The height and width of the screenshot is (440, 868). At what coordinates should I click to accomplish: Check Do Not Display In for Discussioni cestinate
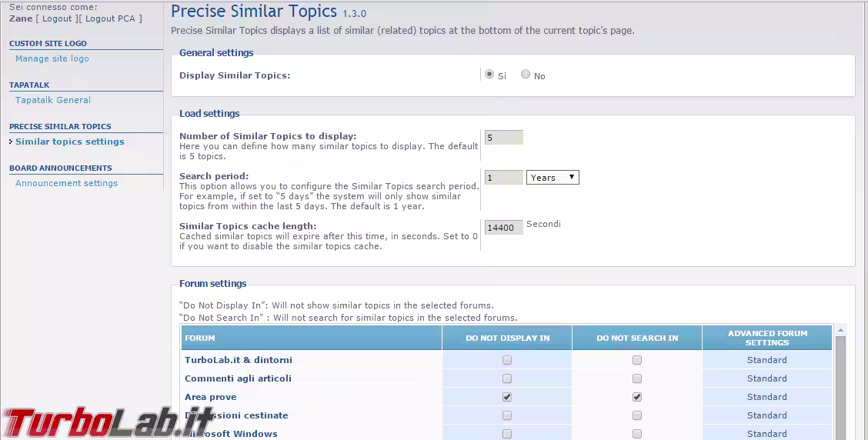507,415
